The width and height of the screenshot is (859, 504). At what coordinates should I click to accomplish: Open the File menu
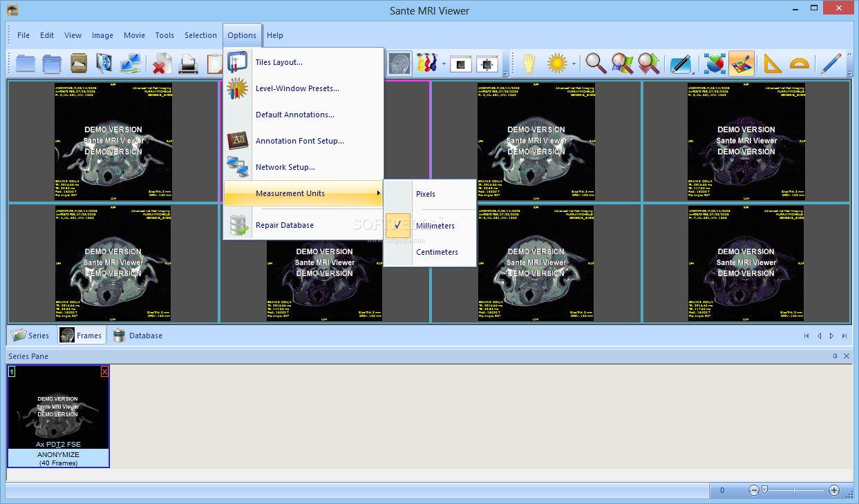click(23, 35)
